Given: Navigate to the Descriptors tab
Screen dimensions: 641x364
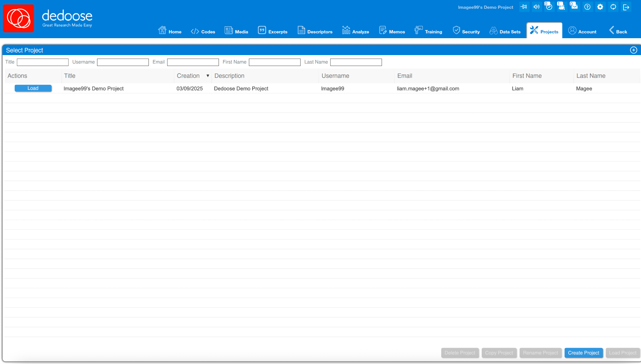Looking at the screenshot, I should tap(315, 31).
